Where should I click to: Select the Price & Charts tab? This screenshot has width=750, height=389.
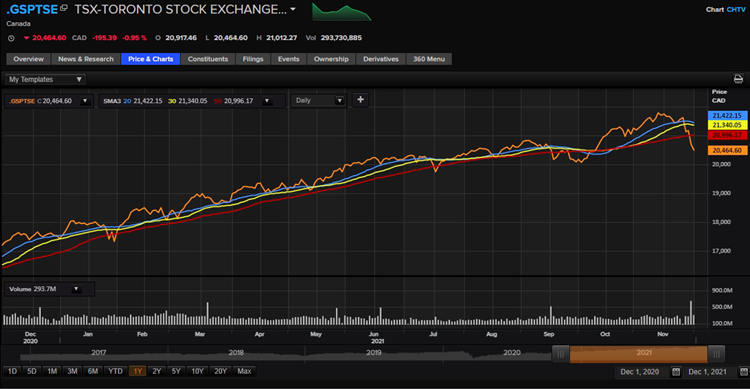click(x=151, y=59)
